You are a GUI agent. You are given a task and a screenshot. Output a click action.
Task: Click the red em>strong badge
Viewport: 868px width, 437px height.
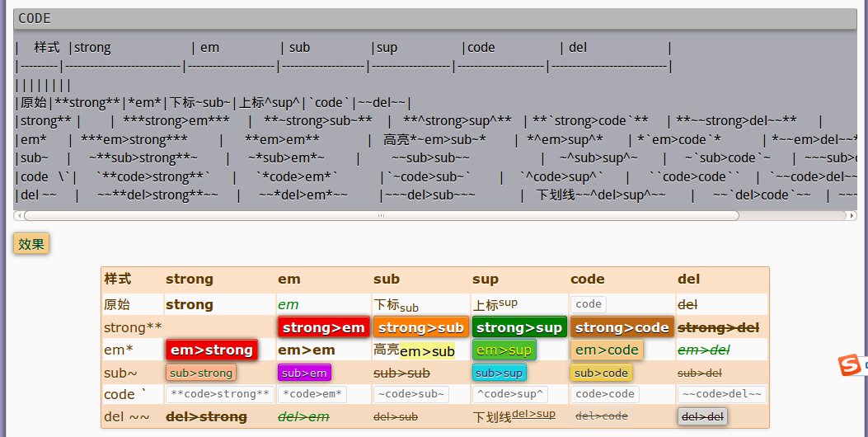pos(212,350)
